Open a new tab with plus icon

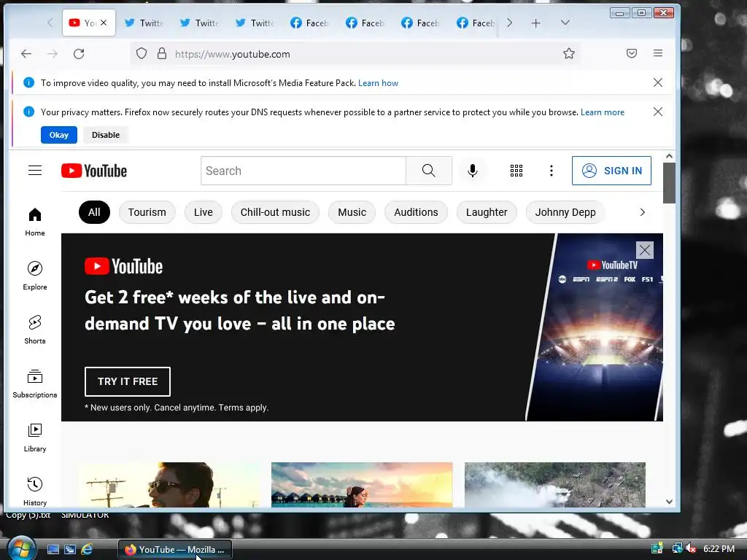tap(535, 23)
